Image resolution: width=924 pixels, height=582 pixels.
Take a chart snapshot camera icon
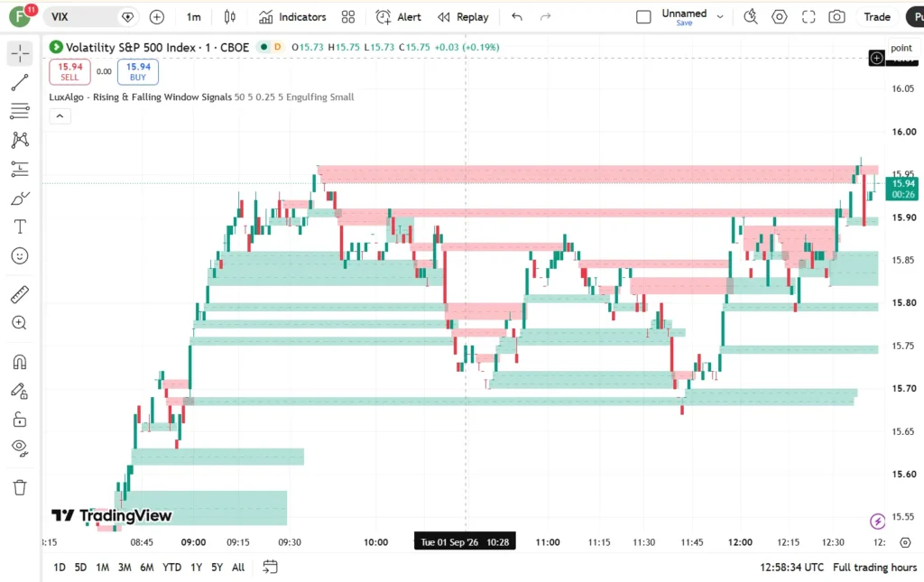coord(836,17)
